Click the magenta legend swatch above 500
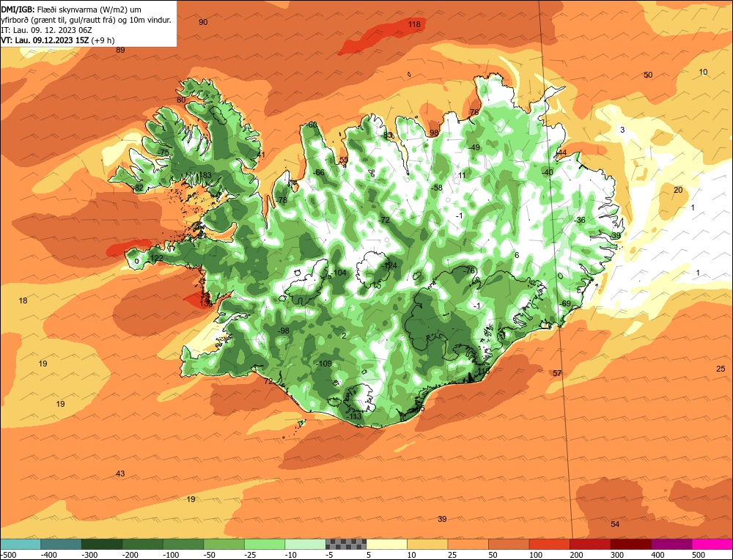Viewport: 733px width, 560px height. (712, 544)
